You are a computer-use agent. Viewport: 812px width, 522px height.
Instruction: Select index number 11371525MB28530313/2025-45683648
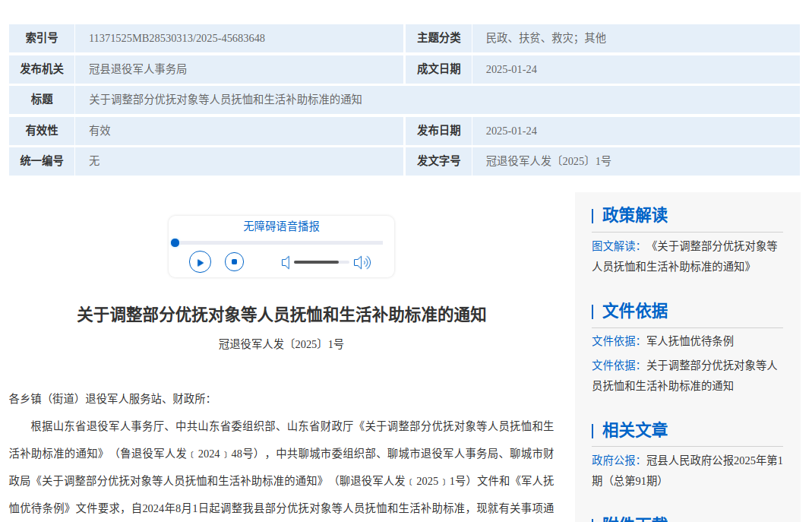tap(176, 38)
